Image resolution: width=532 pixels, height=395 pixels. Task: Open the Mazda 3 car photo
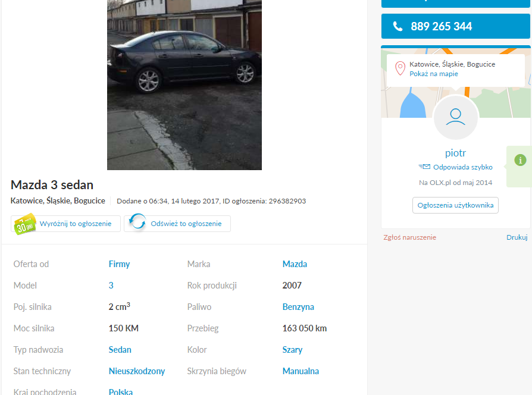(184, 84)
